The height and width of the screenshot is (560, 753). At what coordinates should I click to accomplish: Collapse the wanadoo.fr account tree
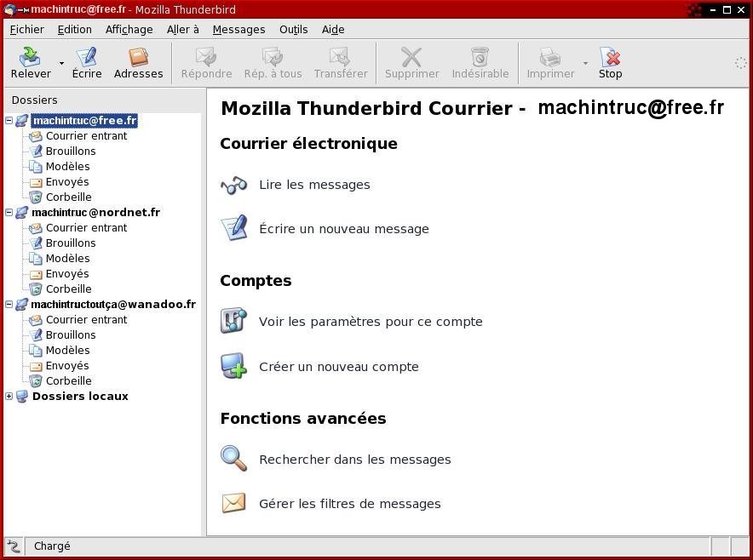click(x=9, y=304)
